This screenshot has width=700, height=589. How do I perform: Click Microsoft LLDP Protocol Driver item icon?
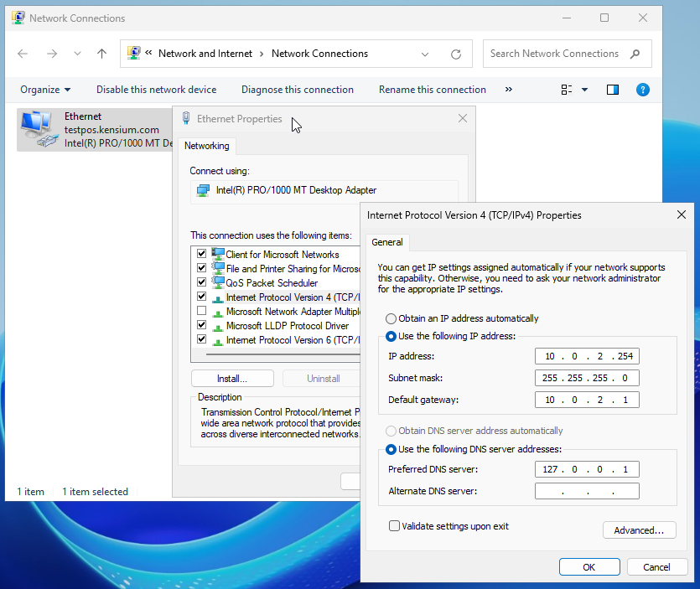(217, 327)
